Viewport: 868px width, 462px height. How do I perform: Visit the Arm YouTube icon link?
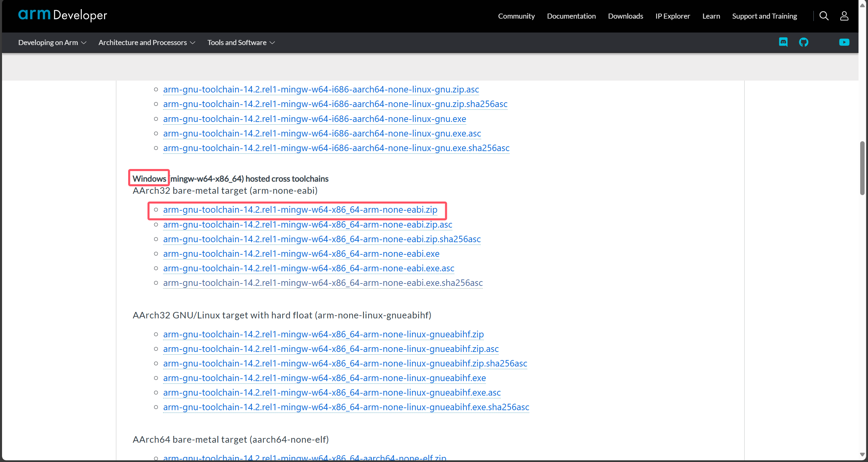[x=844, y=42]
